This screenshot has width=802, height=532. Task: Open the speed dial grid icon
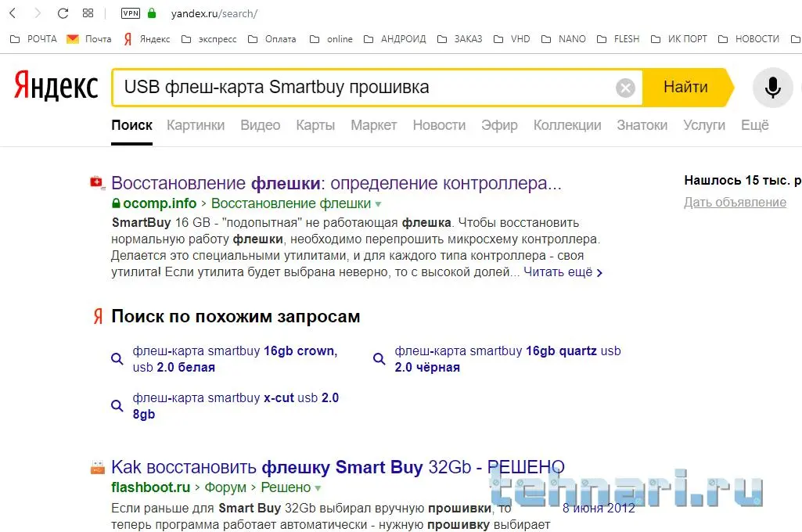(88, 13)
